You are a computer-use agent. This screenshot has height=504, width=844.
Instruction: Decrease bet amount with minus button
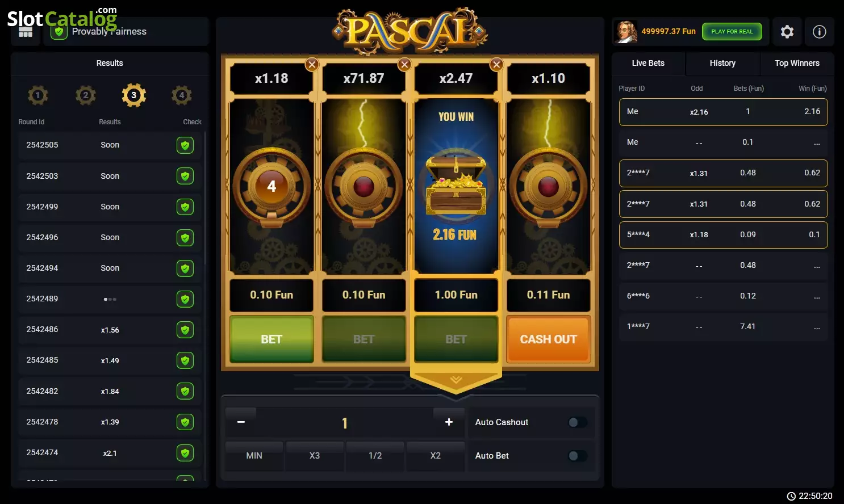pyautogui.click(x=241, y=422)
